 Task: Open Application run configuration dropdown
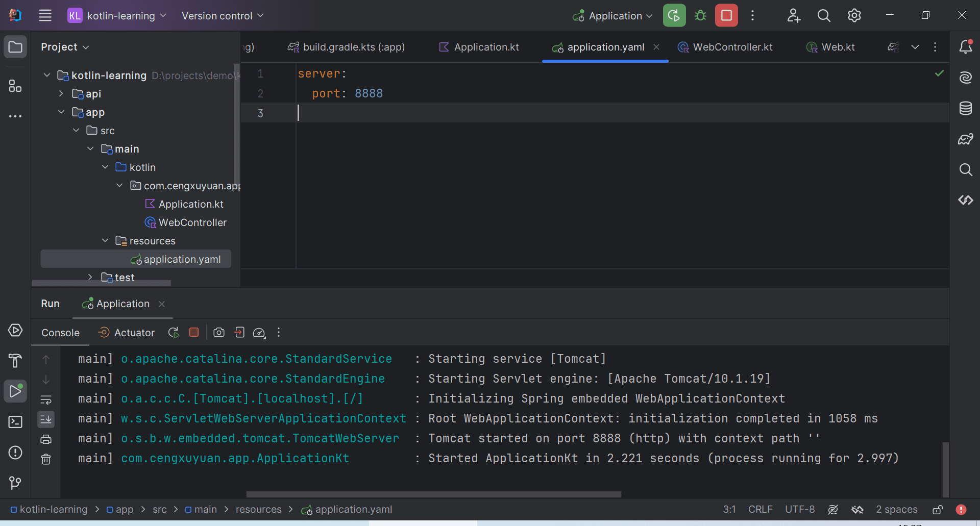(x=613, y=16)
